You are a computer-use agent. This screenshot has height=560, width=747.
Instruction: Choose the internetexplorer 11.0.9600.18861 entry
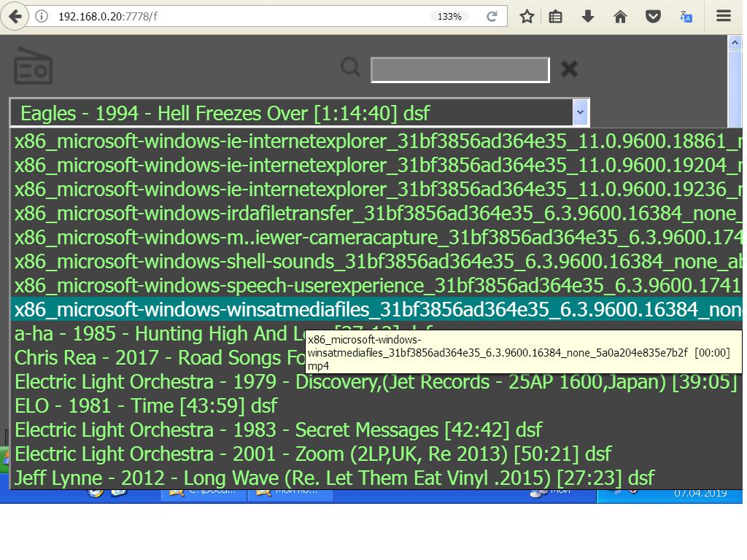tap(376, 141)
